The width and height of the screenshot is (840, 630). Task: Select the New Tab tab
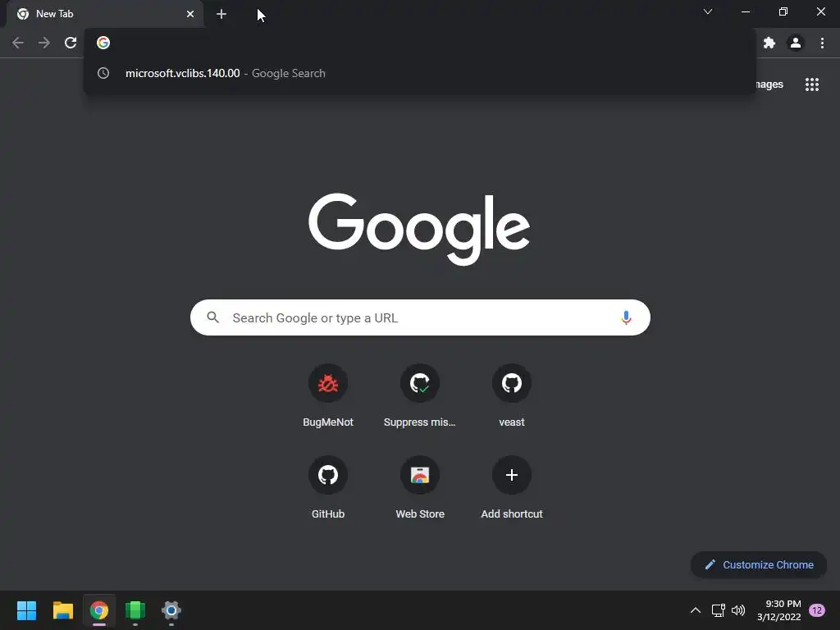[104, 14]
